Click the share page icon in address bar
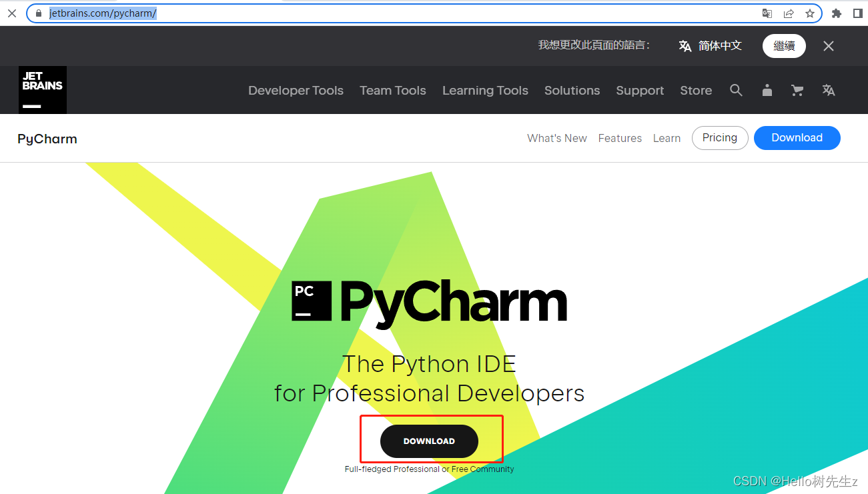The image size is (868, 494). 789,13
